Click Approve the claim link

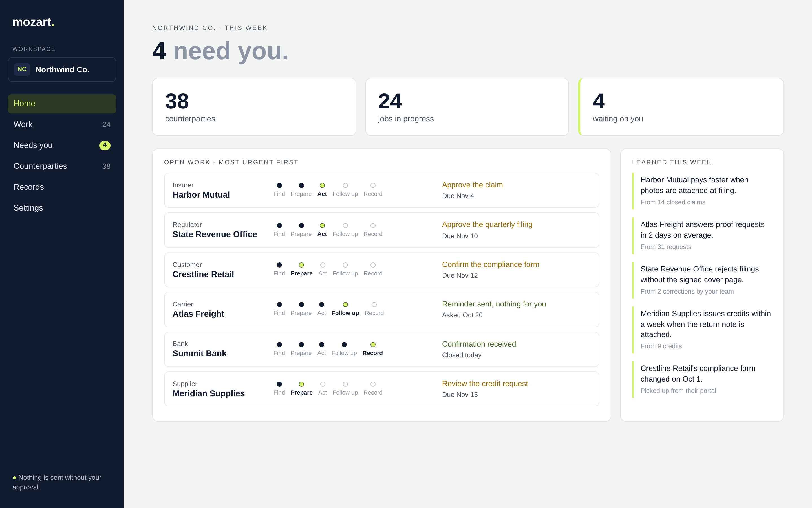coord(472,185)
